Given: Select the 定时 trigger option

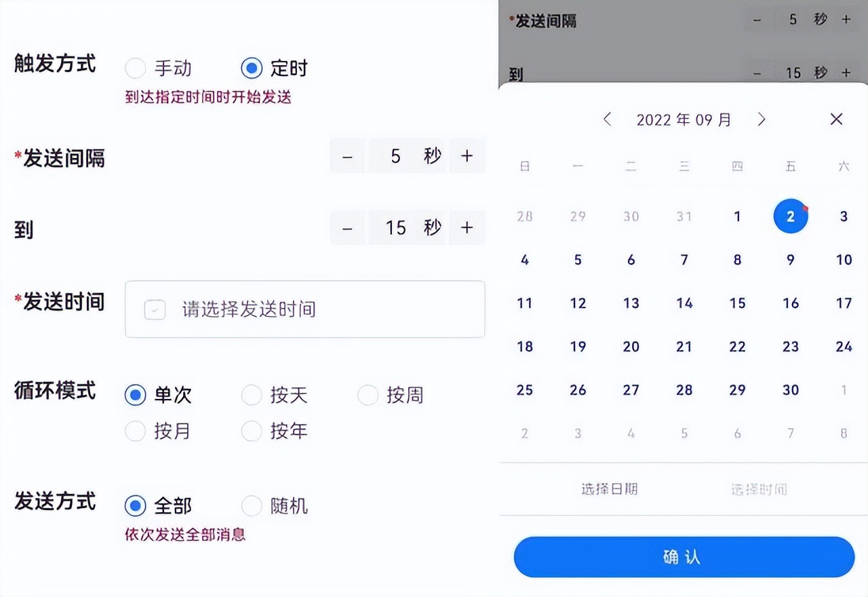Looking at the screenshot, I should pyautogui.click(x=252, y=67).
